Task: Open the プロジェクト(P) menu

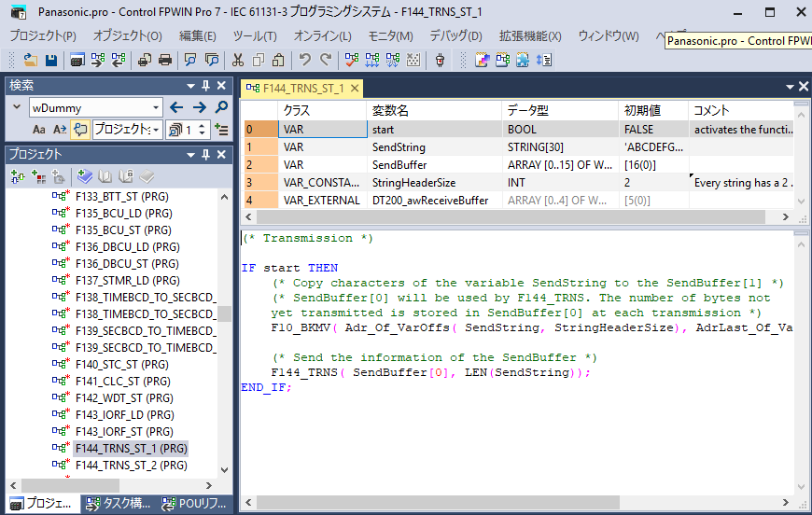Action: pos(43,35)
